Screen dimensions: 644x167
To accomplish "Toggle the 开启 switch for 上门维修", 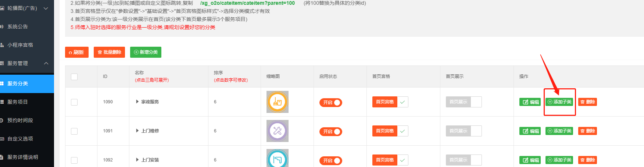I will [x=331, y=132].
